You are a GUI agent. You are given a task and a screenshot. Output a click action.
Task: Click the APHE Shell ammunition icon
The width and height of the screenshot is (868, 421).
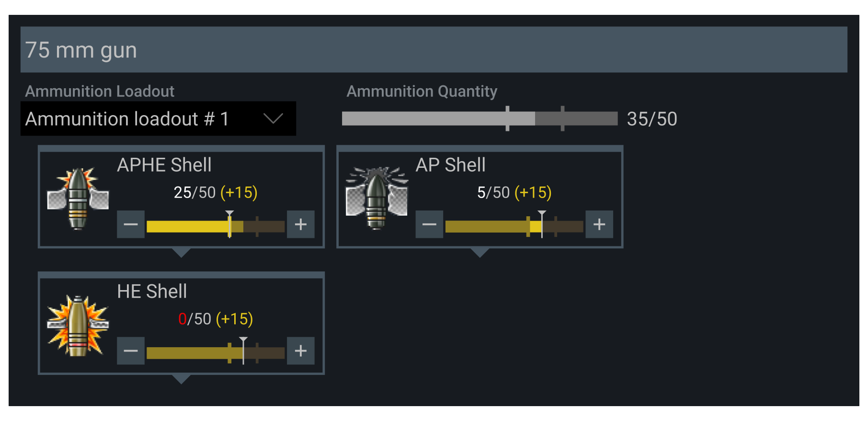pos(78,199)
